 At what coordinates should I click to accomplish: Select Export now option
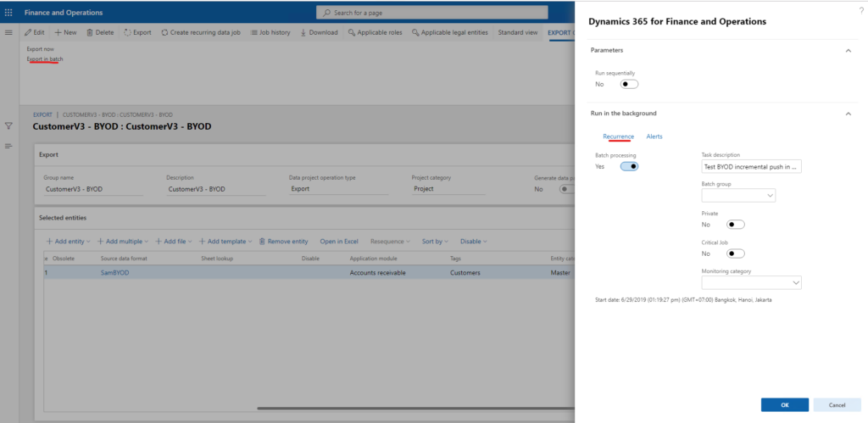click(x=41, y=48)
